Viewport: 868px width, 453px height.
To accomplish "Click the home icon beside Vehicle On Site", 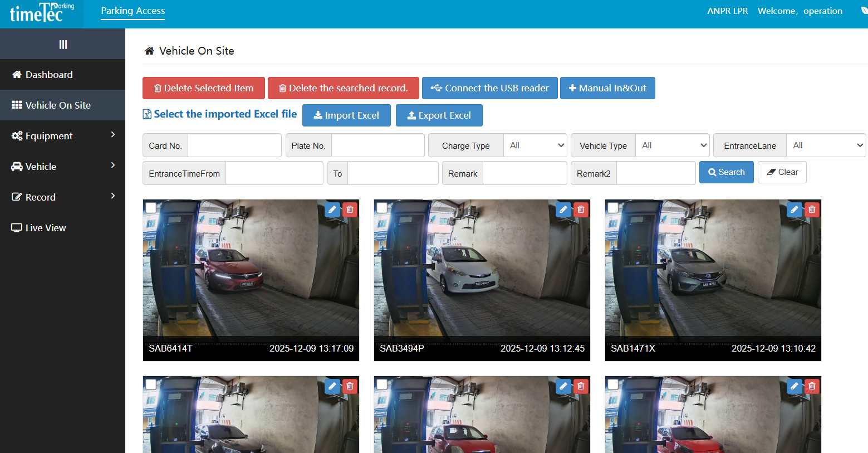I will point(149,51).
